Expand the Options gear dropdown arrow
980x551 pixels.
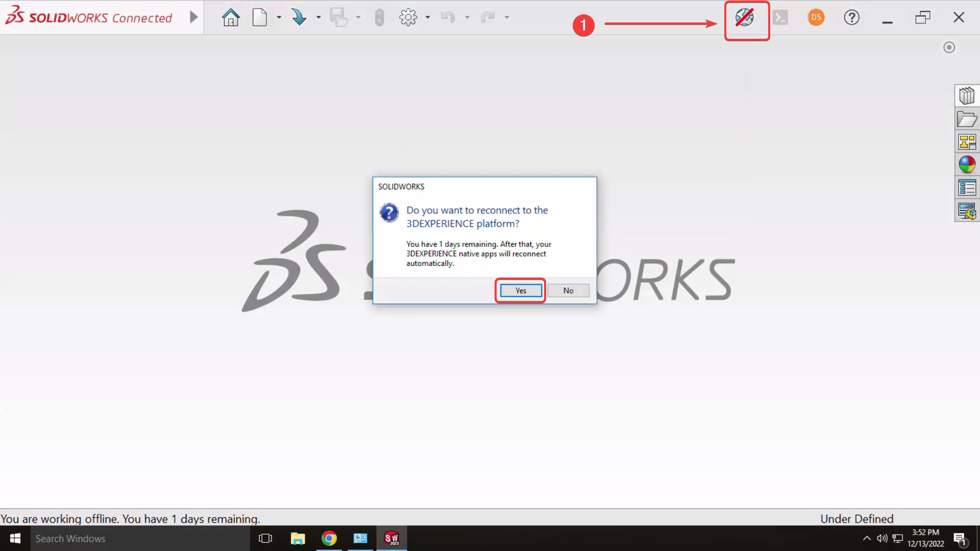(428, 17)
